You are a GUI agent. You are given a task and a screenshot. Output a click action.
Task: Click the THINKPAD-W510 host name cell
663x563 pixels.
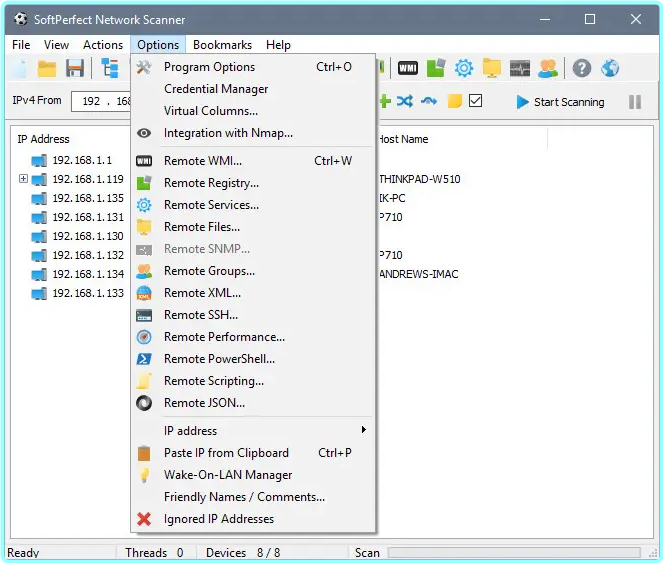pos(419,179)
